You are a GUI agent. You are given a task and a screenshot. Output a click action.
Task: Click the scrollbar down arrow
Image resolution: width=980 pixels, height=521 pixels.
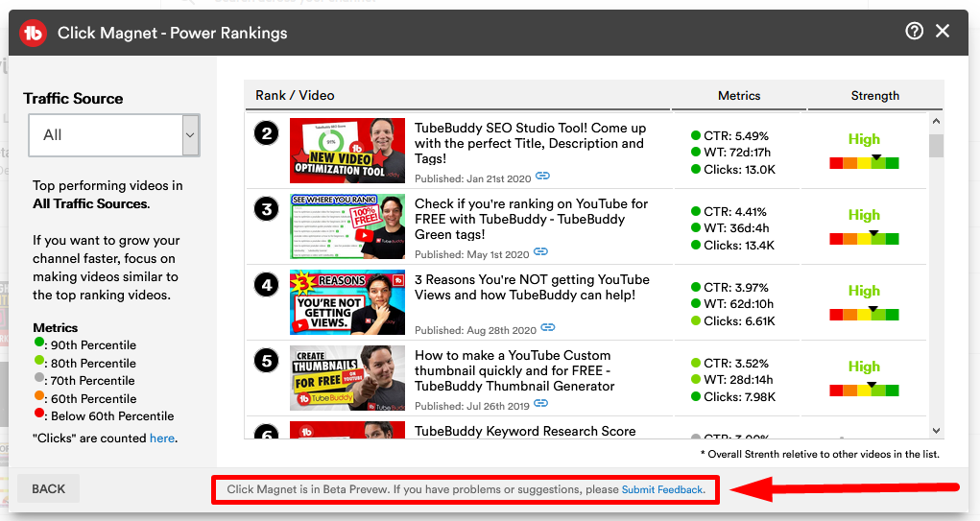pyautogui.click(x=936, y=431)
